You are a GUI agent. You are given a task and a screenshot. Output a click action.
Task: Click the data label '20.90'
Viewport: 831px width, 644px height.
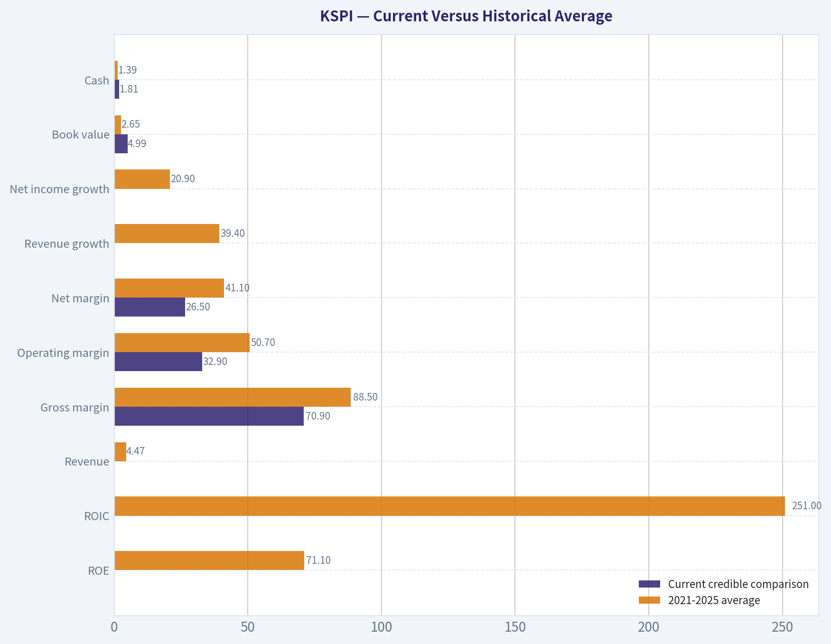[183, 179]
